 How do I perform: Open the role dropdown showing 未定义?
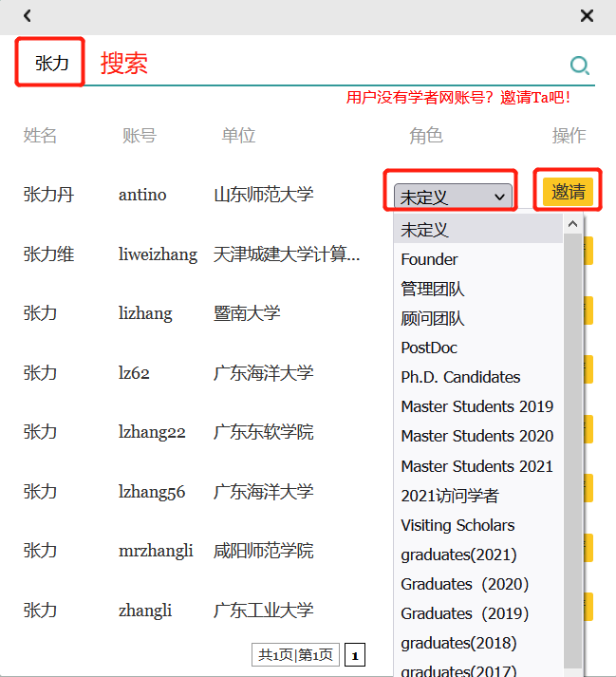453,197
